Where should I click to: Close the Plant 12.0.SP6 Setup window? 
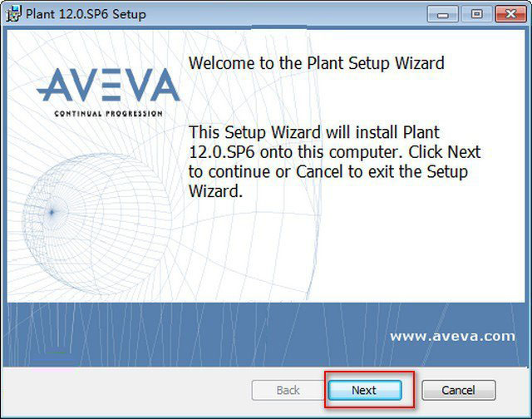point(510,14)
